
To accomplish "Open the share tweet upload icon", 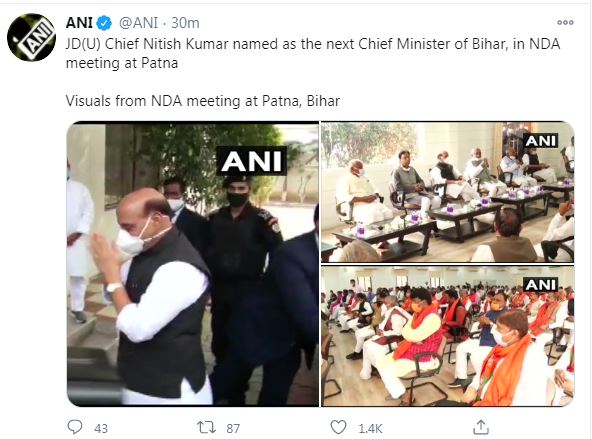I will tap(481, 427).
